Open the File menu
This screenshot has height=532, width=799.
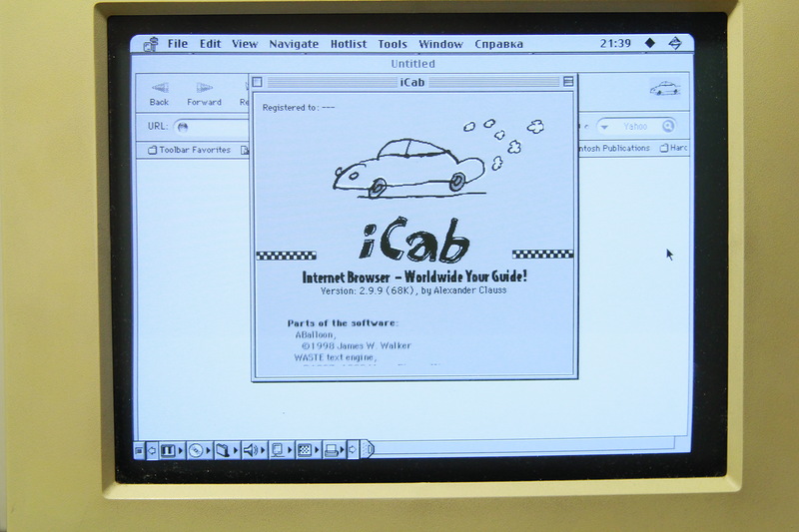coord(178,44)
